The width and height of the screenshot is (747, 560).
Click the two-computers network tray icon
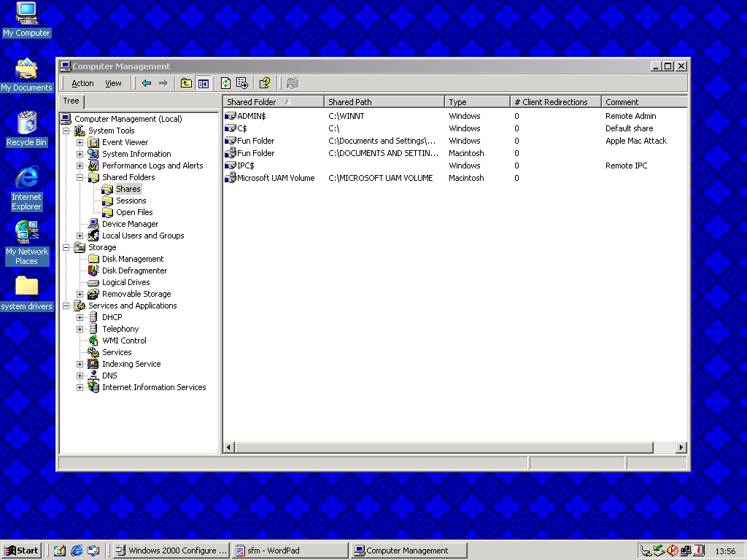pyautogui.click(x=686, y=551)
